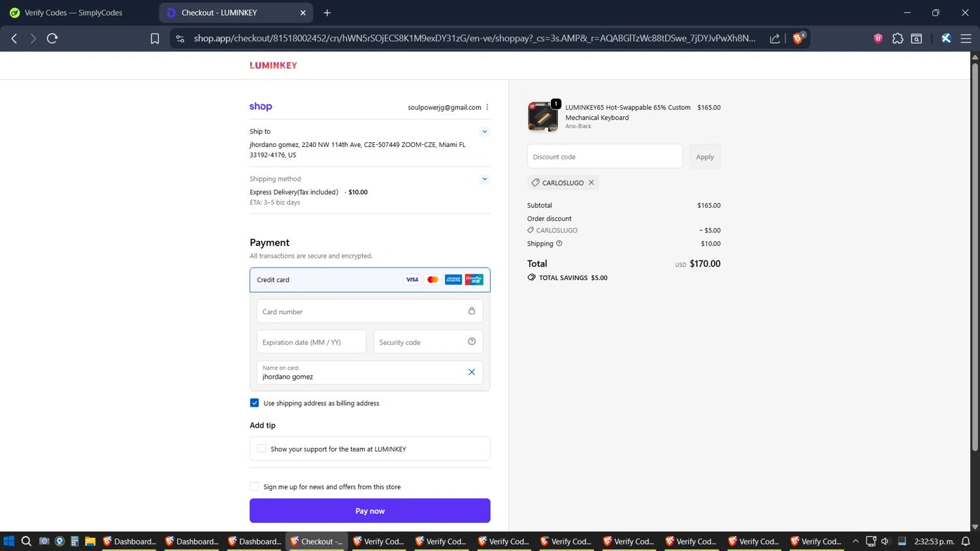Click Apply discount button
This screenshot has height=551, width=980.
705,157
